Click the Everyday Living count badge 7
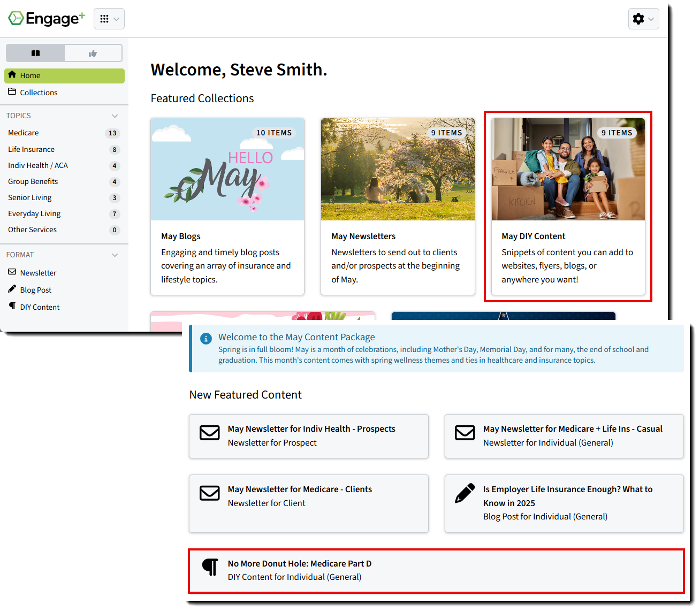The width and height of the screenshot is (700, 612). point(115,214)
